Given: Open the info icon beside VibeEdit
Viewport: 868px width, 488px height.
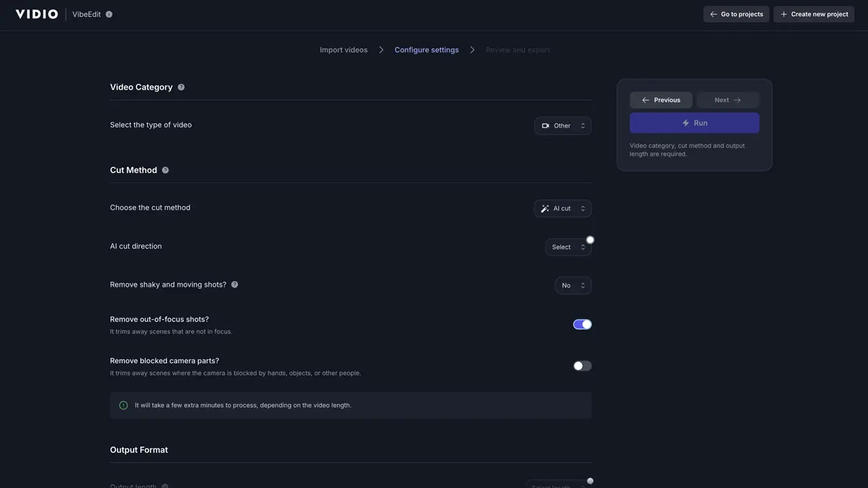Looking at the screenshot, I should 109,14.
